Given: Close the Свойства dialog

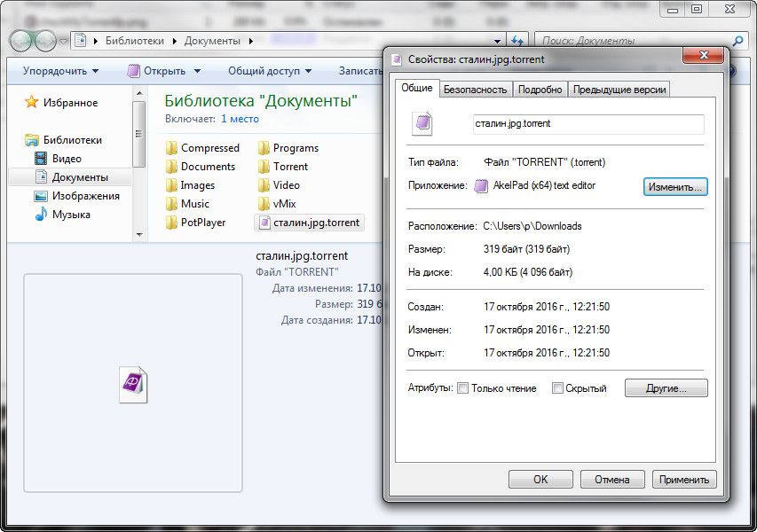Looking at the screenshot, I should point(703,55).
